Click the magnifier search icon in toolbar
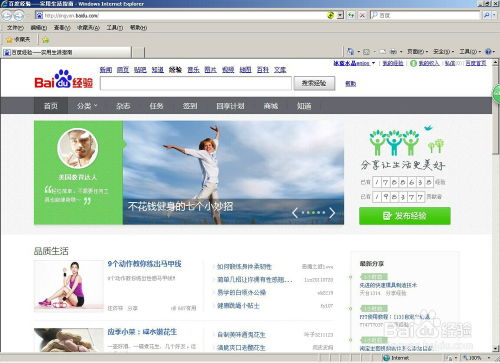Viewport: 500px width, 363px height. click(x=486, y=15)
